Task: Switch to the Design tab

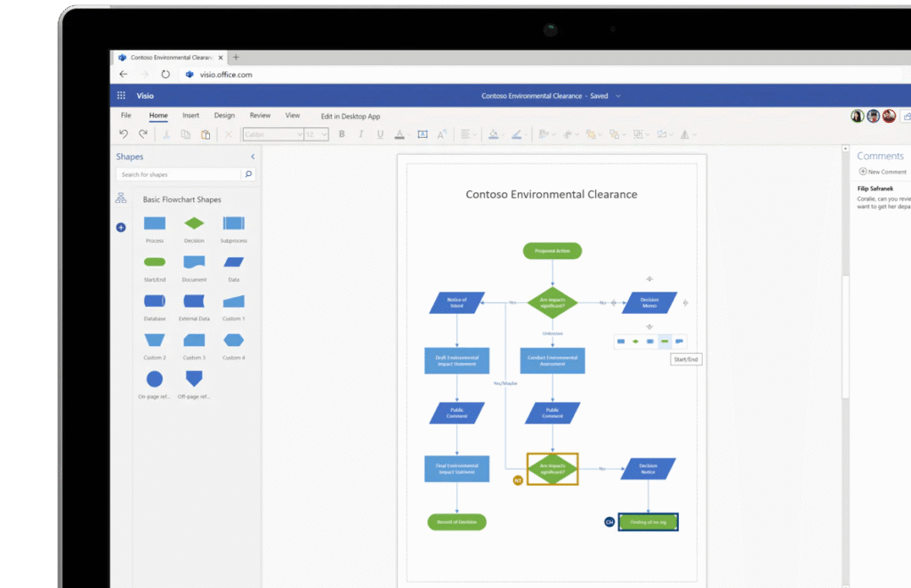Action: [224, 116]
